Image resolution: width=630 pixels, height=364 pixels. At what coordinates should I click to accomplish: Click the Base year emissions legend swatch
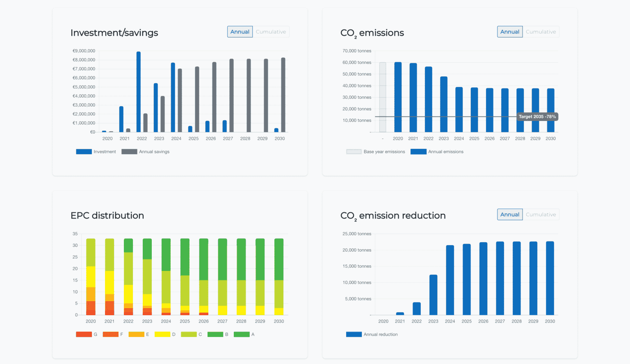[x=354, y=152]
